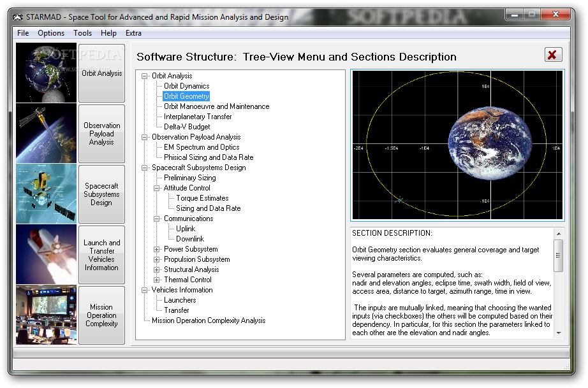588x388 pixels.
Task: Select Vehicles Information root label
Action: (182, 289)
